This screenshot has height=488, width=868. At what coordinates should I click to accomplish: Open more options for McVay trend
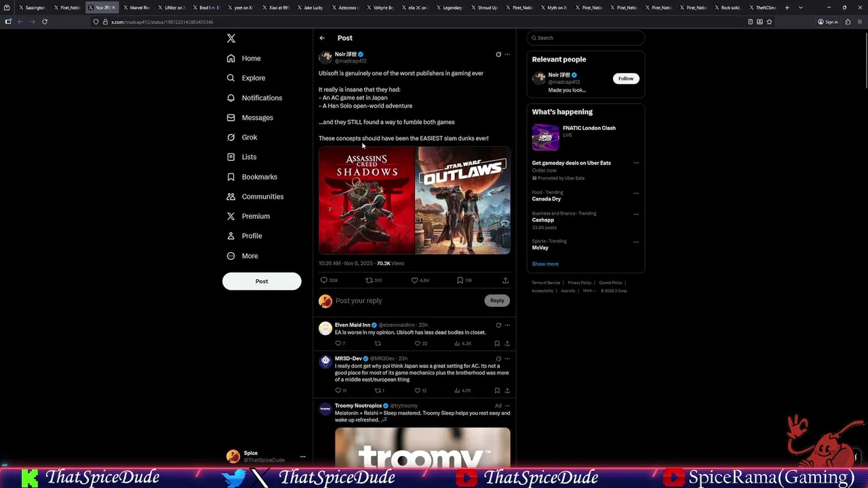[x=636, y=242]
